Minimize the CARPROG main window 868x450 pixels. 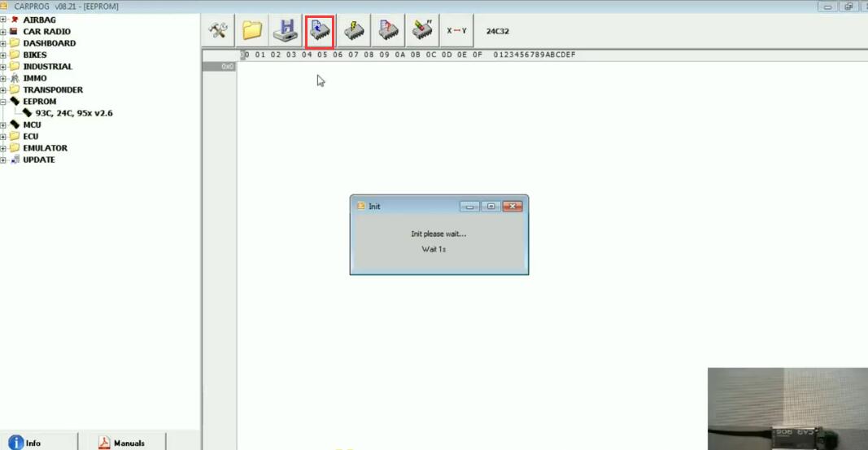[x=827, y=7]
